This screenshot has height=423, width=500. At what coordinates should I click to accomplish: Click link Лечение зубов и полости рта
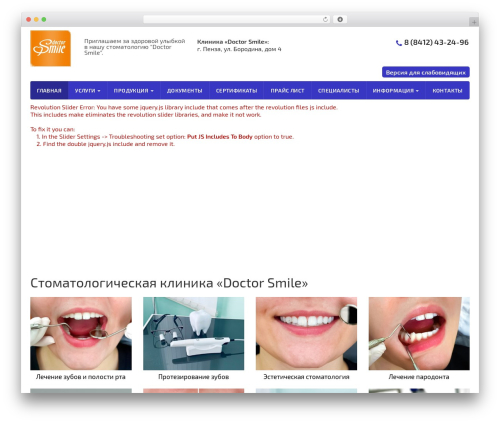81,377
